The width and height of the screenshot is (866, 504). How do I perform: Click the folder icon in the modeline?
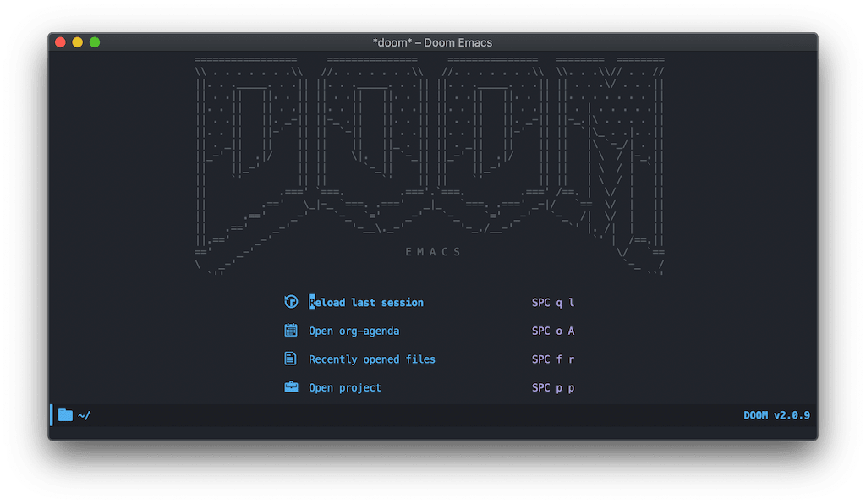pos(65,414)
